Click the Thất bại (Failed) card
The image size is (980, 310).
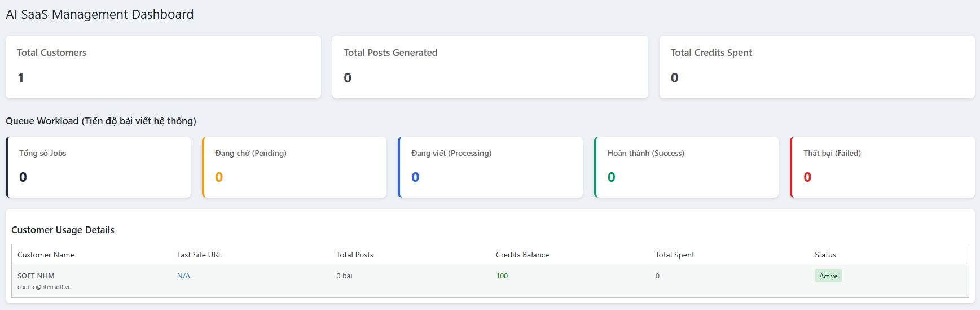(x=882, y=167)
